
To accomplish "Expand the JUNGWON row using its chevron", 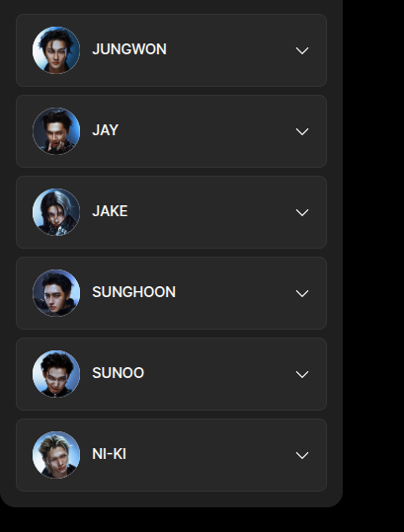I will (302, 50).
